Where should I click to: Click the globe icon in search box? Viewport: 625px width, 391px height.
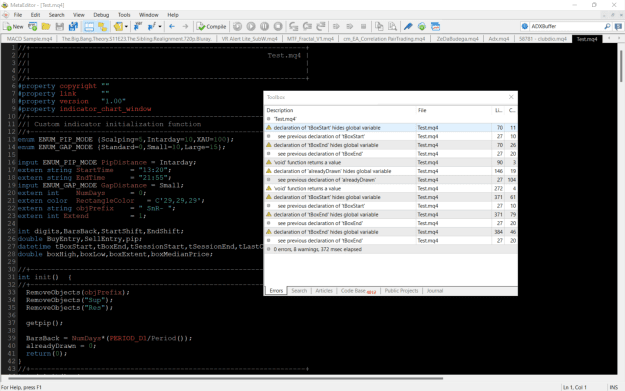point(525,26)
